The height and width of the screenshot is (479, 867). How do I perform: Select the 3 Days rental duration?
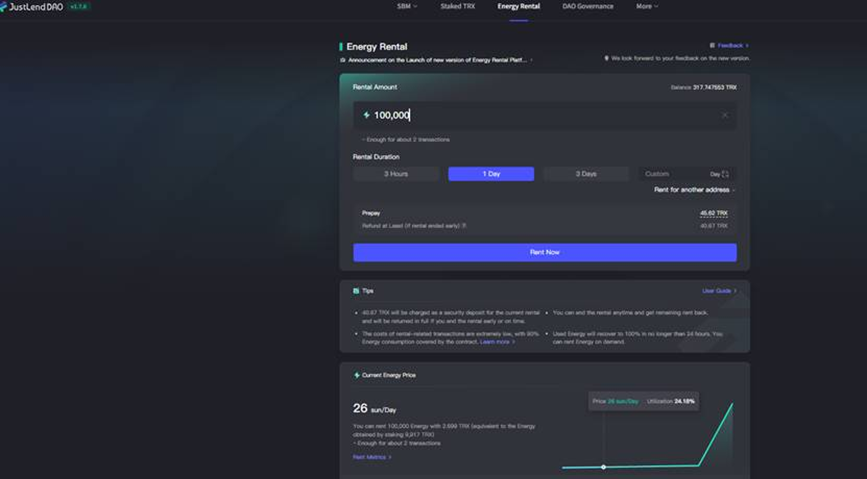[586, 174]
